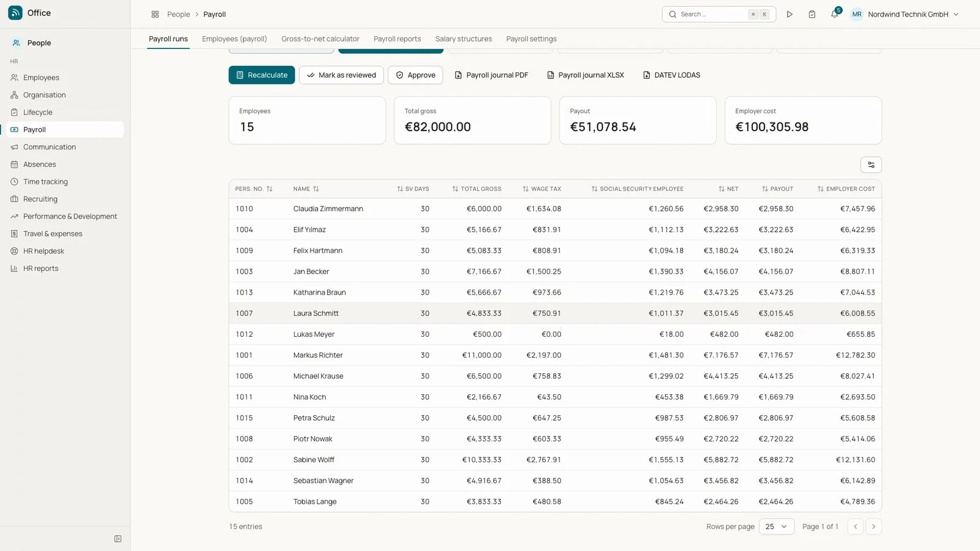Open the Payroll reports tab
The height and width of the screenshot is (551, 980).
[x=397, y=39]
